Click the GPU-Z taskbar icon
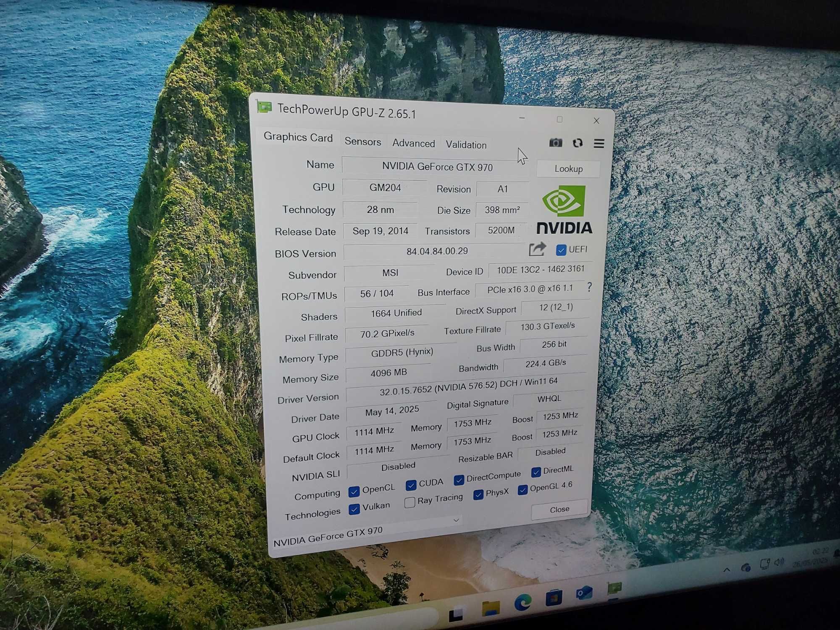This screenshot has height=630, width=840. [614, 588]
